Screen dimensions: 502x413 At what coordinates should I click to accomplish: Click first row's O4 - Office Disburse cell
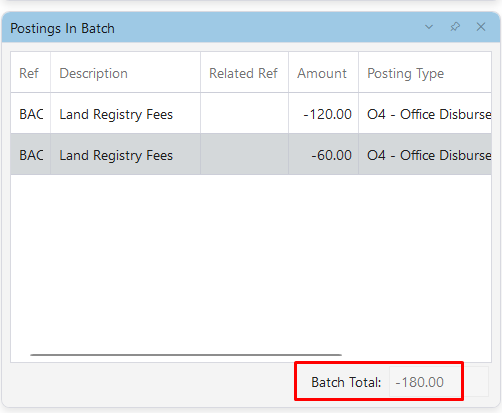point(425,113)
